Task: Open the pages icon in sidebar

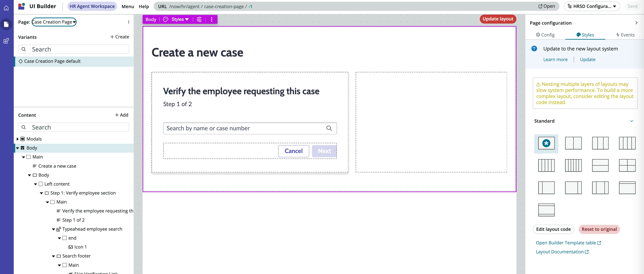Action: [6, 24]
